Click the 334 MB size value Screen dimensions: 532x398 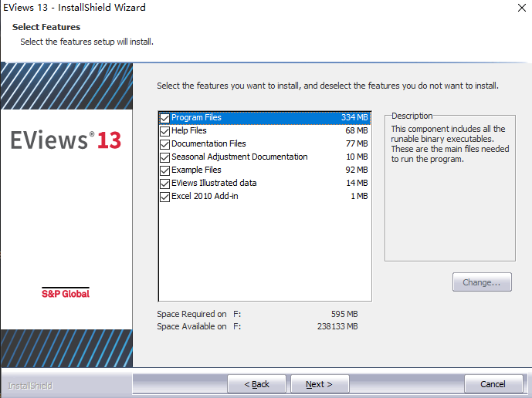point(354,117)
